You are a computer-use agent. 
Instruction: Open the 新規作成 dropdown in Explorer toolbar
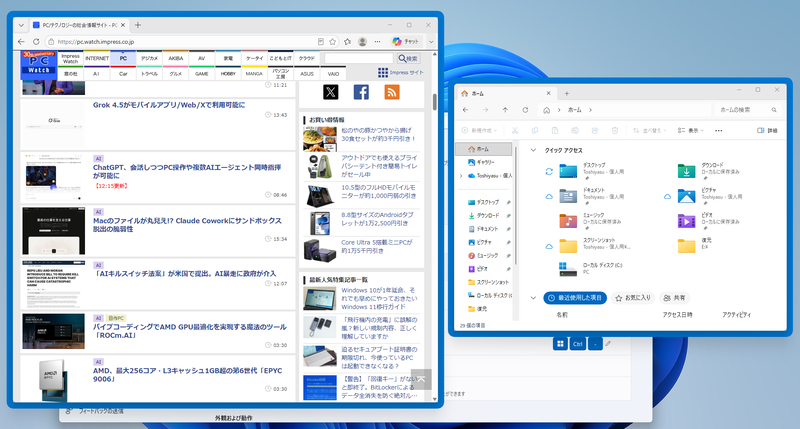479,131
